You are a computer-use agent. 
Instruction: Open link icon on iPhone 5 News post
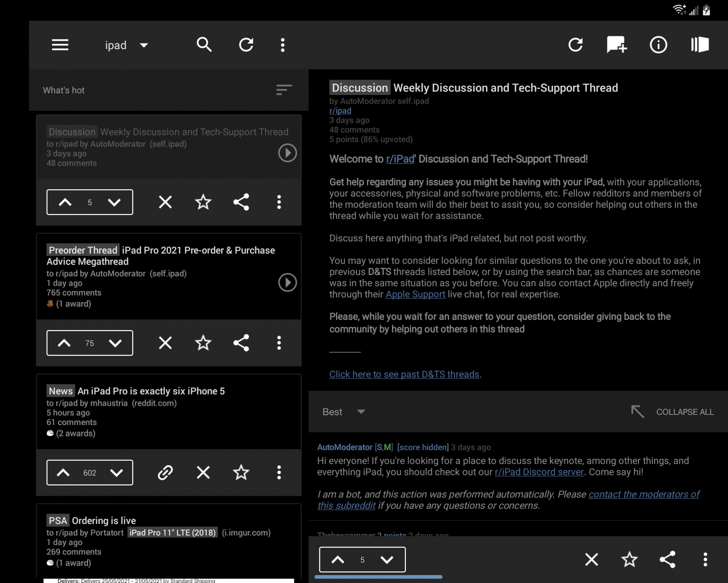[x=165, y=472]
